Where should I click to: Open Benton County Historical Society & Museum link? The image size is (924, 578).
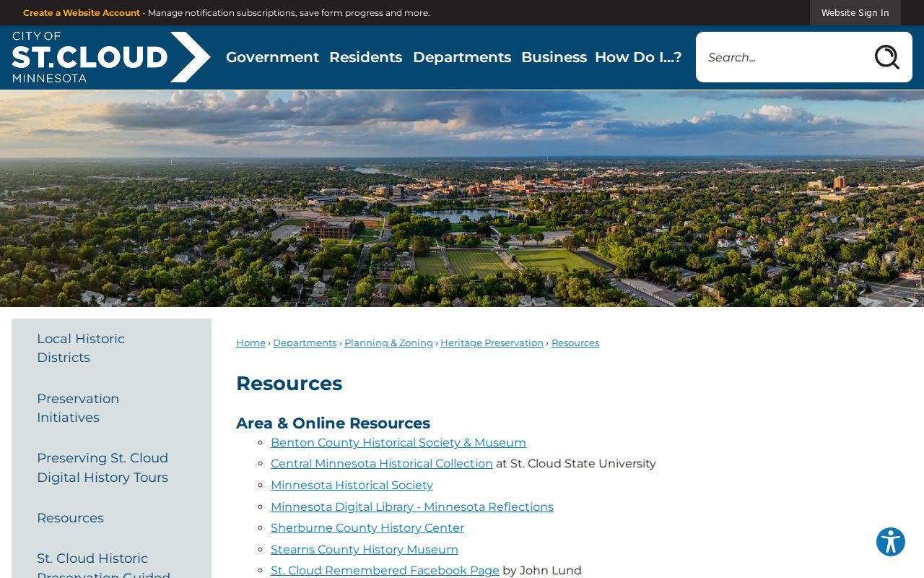398,443
